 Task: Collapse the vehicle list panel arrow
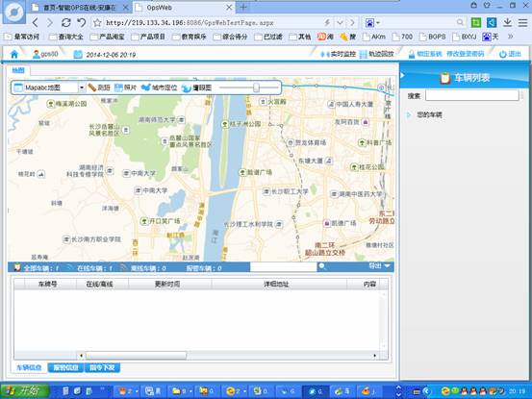[x=403, y=75]
